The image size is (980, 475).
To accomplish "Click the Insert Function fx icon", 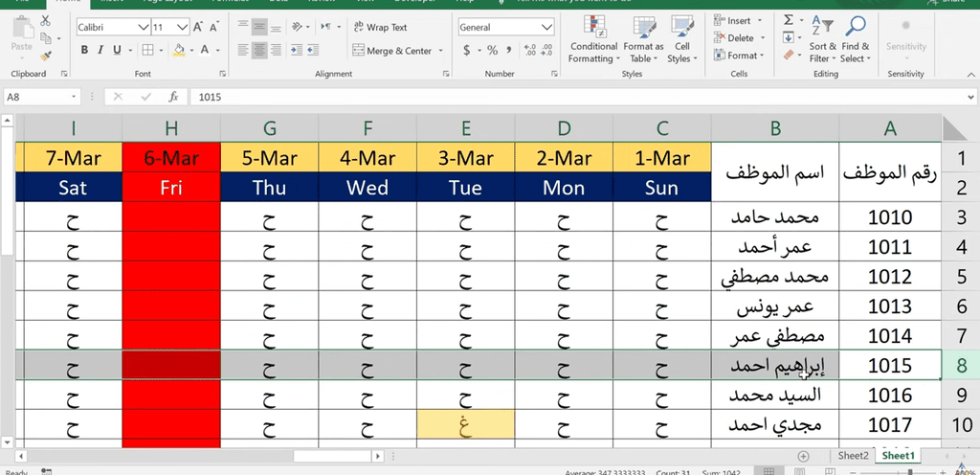I will click(x=173, y=97).
